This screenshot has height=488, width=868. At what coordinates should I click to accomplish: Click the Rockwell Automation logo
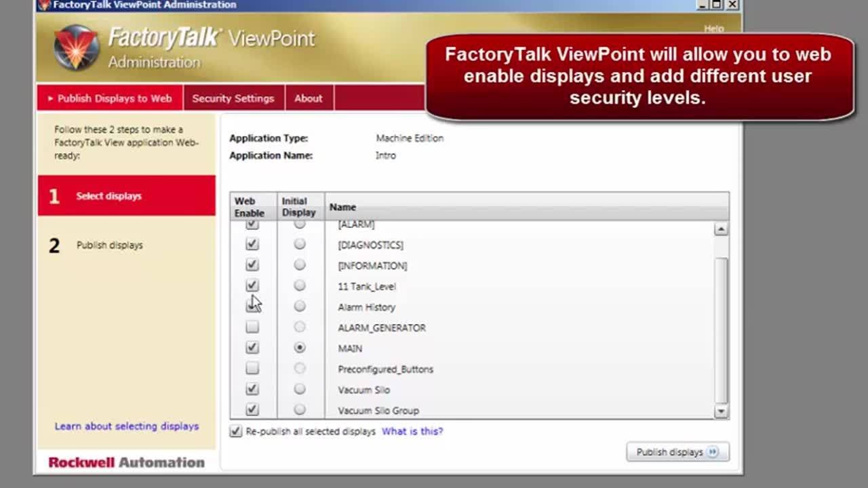126,462
